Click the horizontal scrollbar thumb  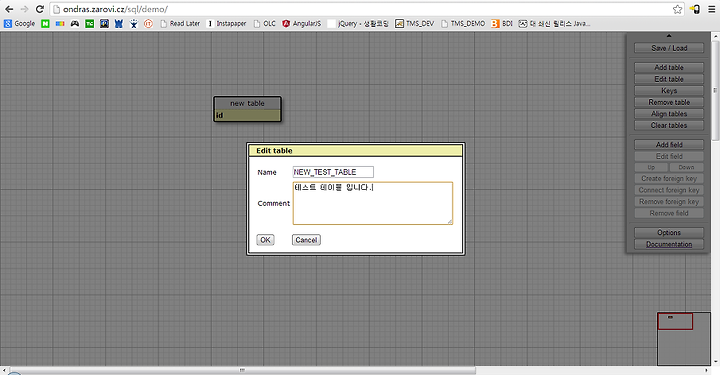pos(242,370)
